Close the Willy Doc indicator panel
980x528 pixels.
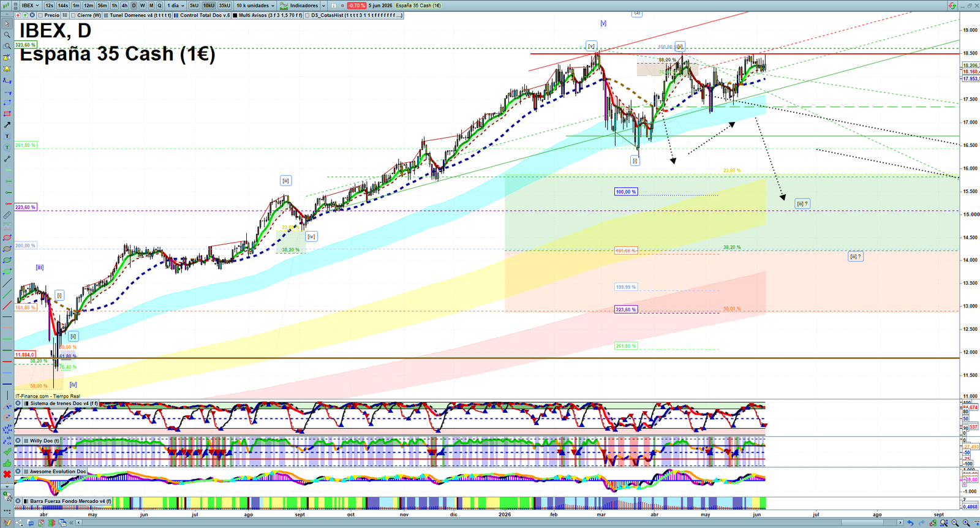tap(18, 440)
